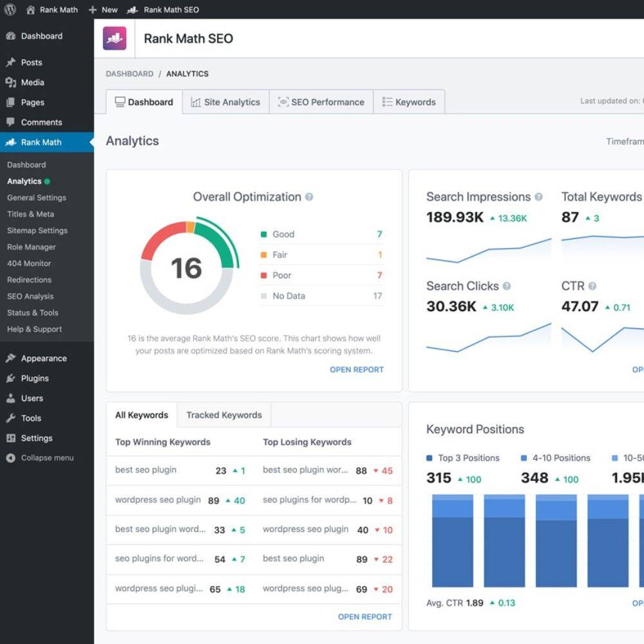Screen dimensions: 644x644
Task: Click the Settings sliders icon
Action: (x=11, y=438)
